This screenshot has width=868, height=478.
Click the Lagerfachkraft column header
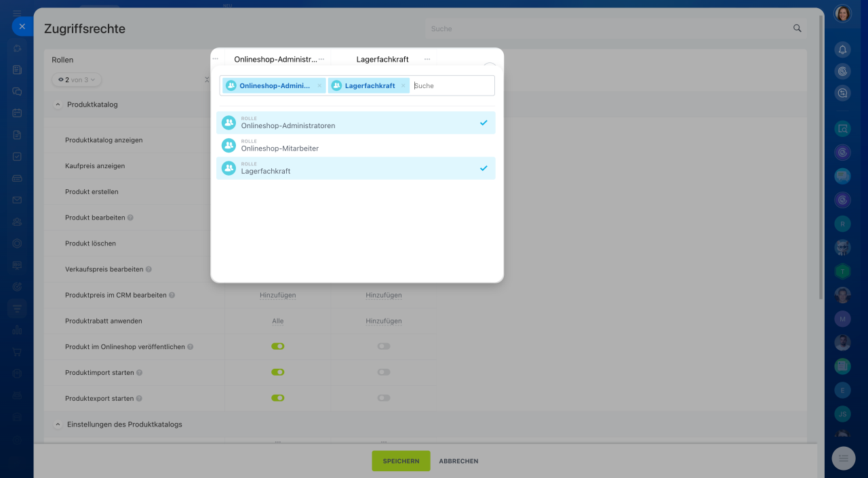pyautogui.click(x=382, y=59)
